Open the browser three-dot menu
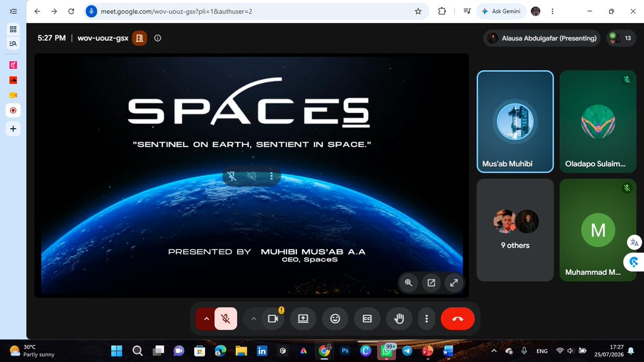 coord(552,11)
